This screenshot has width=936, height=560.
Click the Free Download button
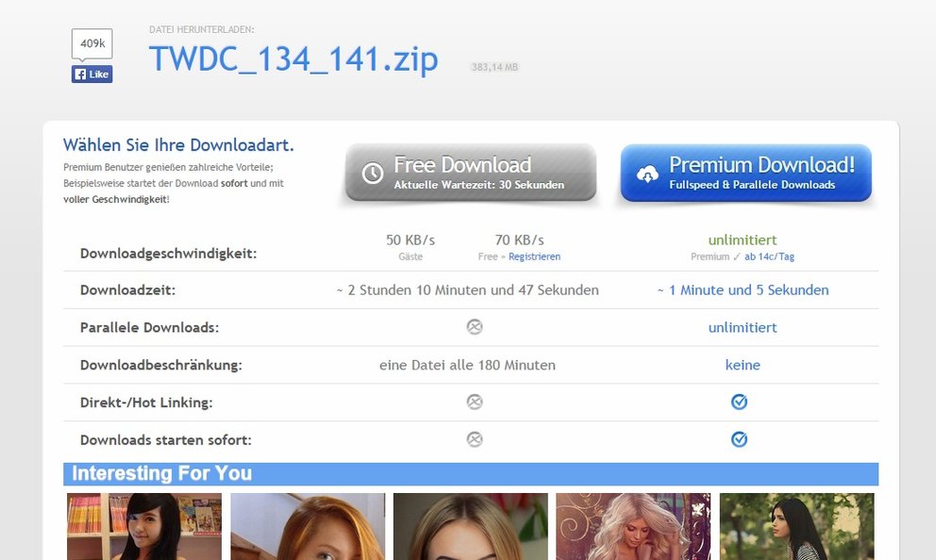pos(471,173)
